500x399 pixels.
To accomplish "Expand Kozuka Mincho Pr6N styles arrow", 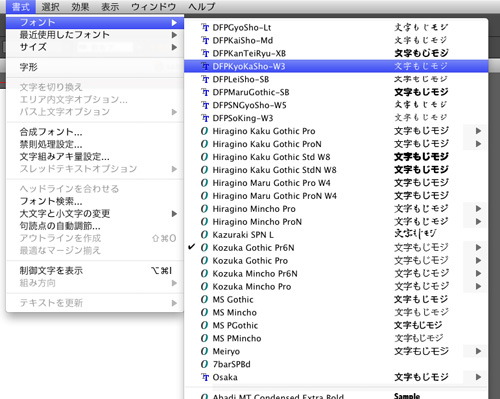I will pyautogui.click(x=478, y=273).
